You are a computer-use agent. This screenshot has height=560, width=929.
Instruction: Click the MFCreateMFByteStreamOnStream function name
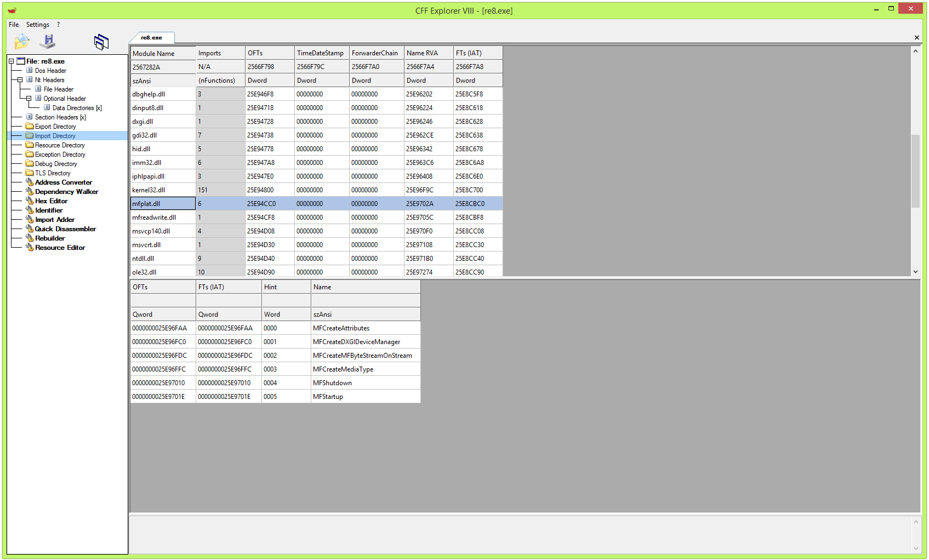pyautogui.click(x=362, y=356)
